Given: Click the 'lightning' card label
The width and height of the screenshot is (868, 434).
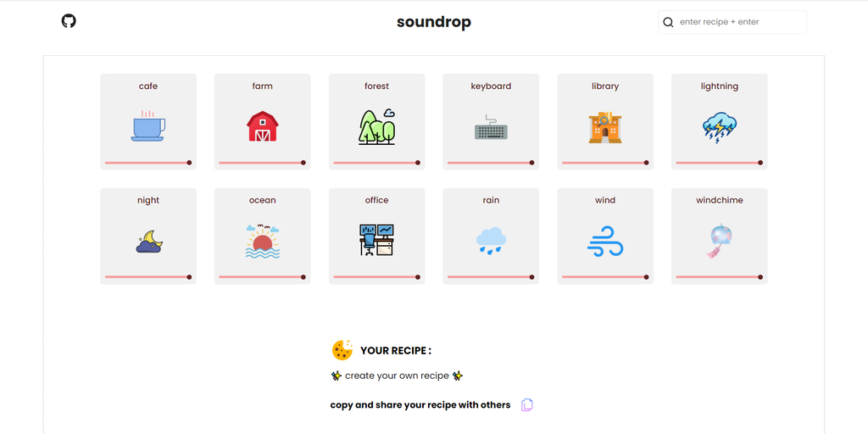Looking at the screenshot, I should point(720,86).
